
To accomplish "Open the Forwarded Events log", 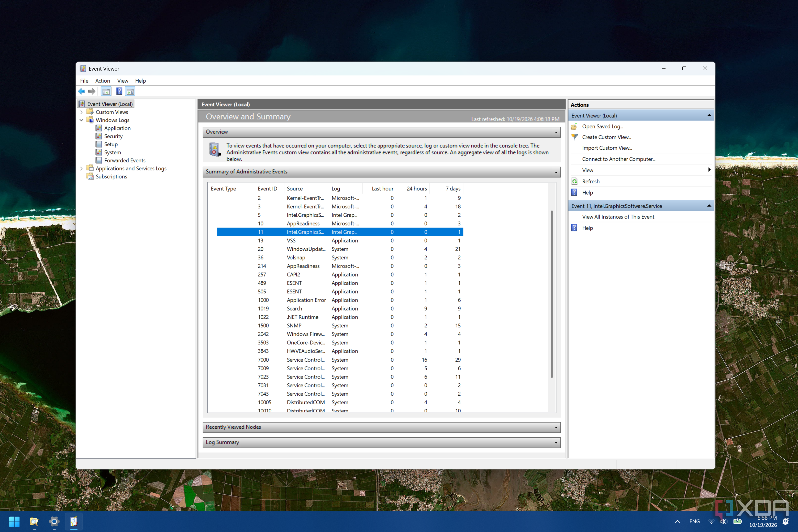I will click(125, 160).
